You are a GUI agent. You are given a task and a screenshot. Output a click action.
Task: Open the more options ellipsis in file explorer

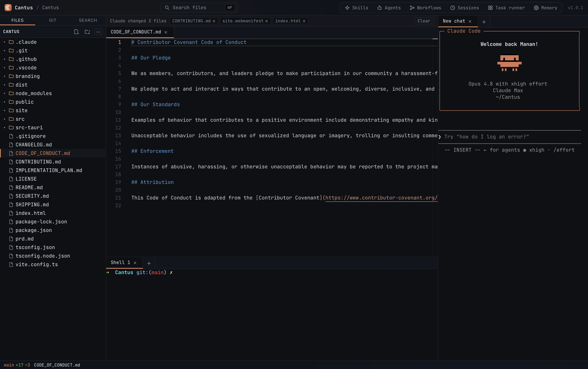(x=98, y=32)
